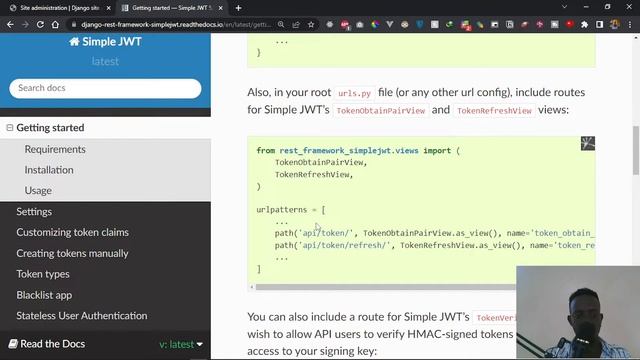Click the left arrow of the code scrollbar
Image resolution: width=640 pixels, height=360 pixels.
click(x=251, y=287)
